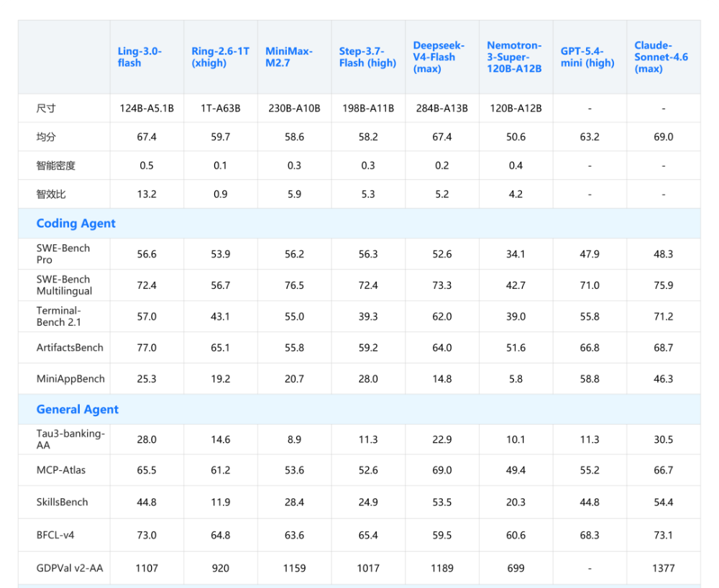Click the GDPVal v2-AA row label
Viewport: 719px width, 588px height.
pos(70,569)
